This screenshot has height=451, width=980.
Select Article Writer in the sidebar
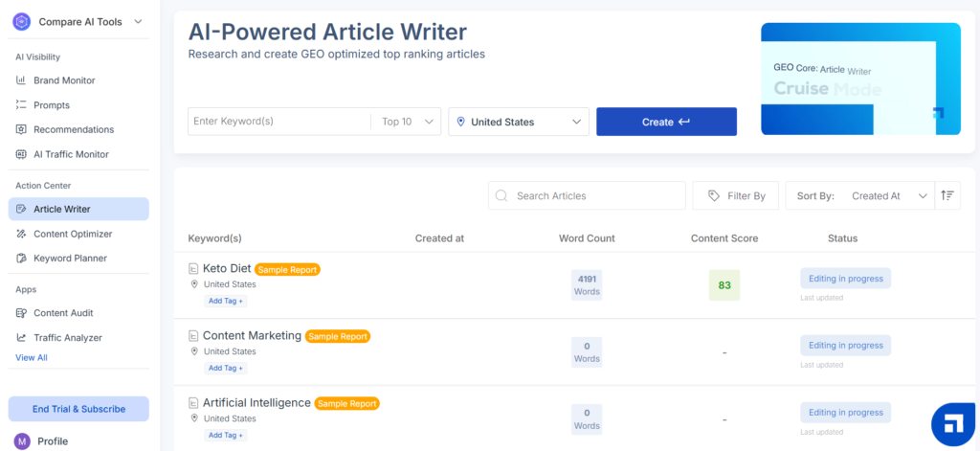point(78,209)
